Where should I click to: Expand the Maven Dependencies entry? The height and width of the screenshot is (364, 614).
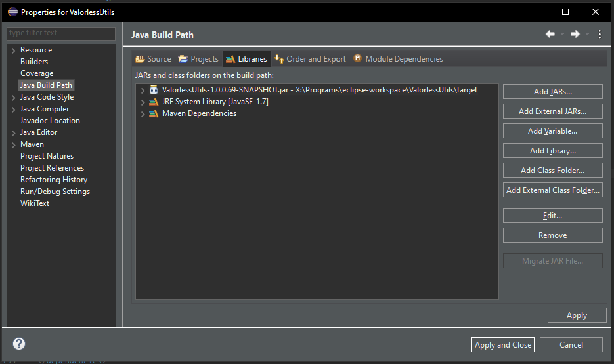click(x=143, y=114)
